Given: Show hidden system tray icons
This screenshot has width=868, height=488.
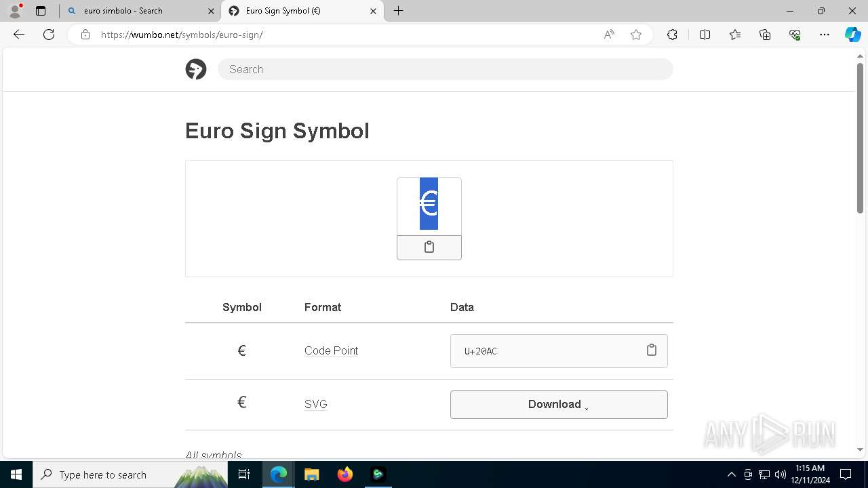Looking at the screenshot, I should pos(731,474).
